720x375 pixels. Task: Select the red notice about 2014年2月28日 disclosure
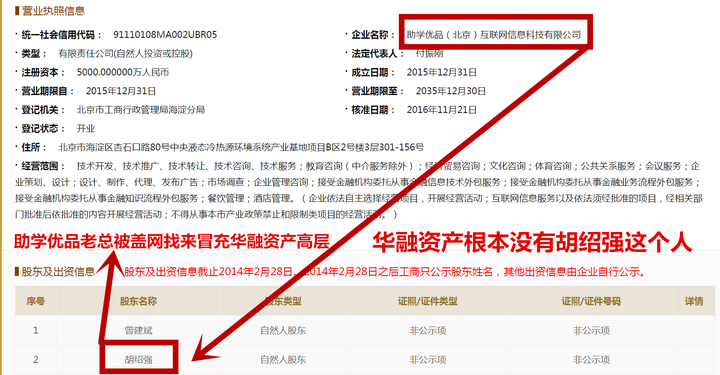tap(385, 272)
